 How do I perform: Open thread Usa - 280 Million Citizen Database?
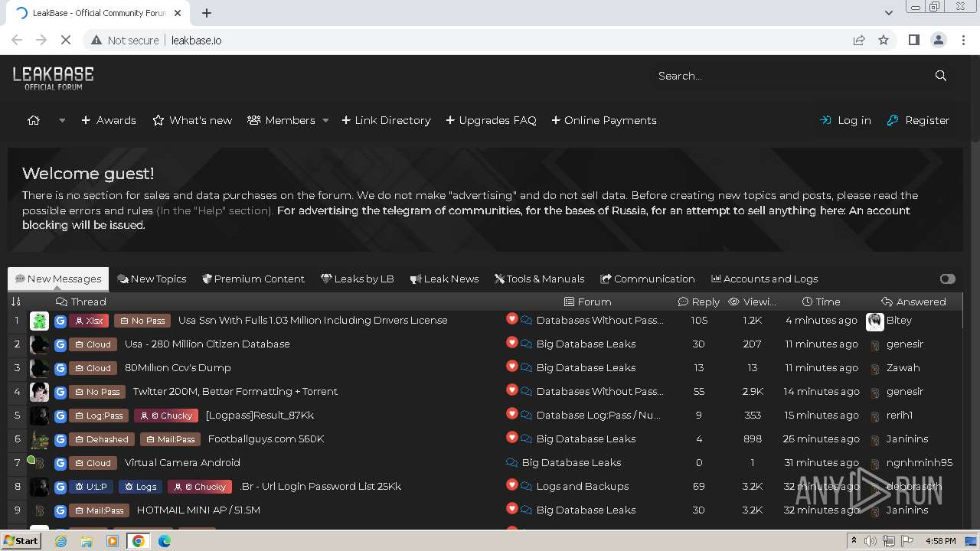[207, 344]
